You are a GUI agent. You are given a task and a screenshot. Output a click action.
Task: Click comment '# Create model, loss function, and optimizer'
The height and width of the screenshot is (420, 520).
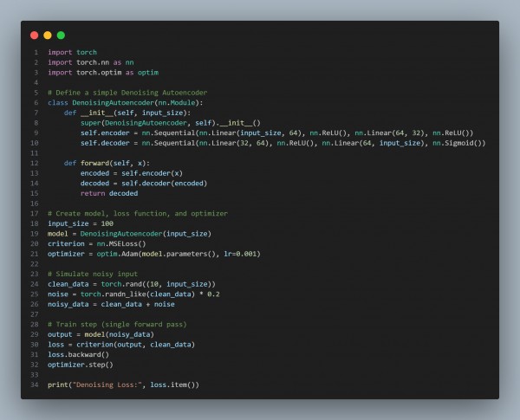[138, 214]
